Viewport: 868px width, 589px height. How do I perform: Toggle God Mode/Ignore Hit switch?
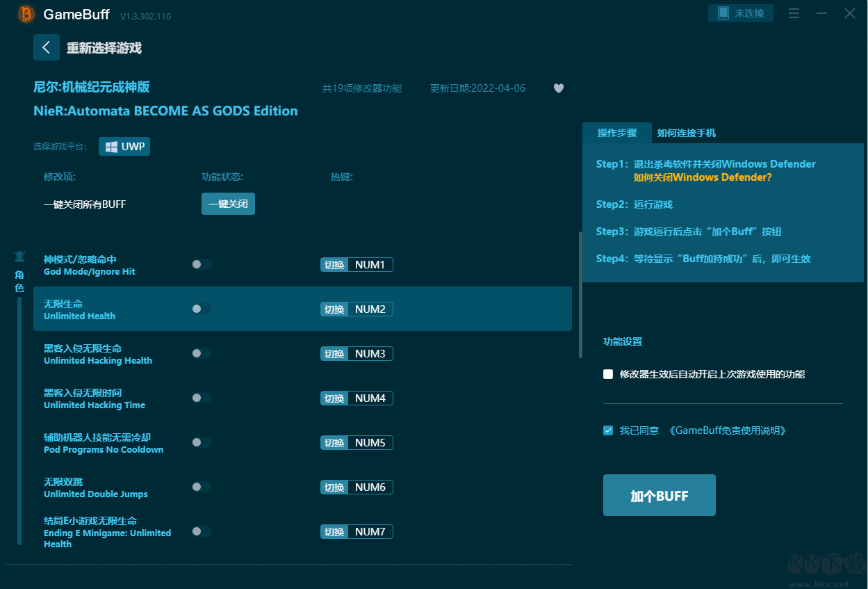[202, 264]
